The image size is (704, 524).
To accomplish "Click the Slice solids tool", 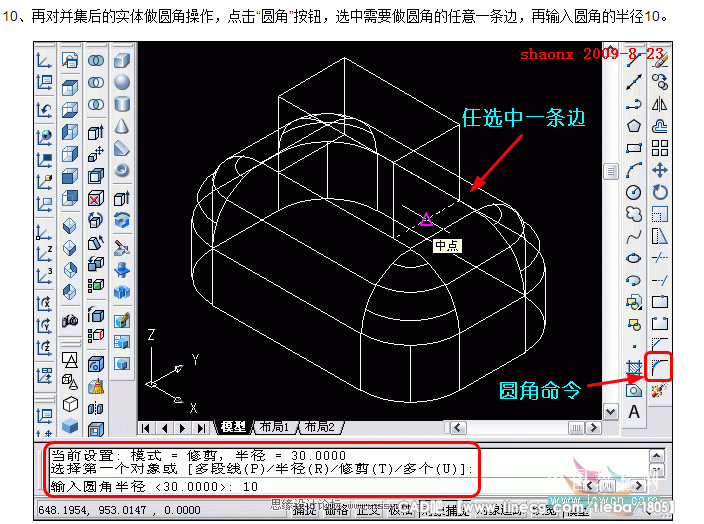I will [x=122, y=247].
